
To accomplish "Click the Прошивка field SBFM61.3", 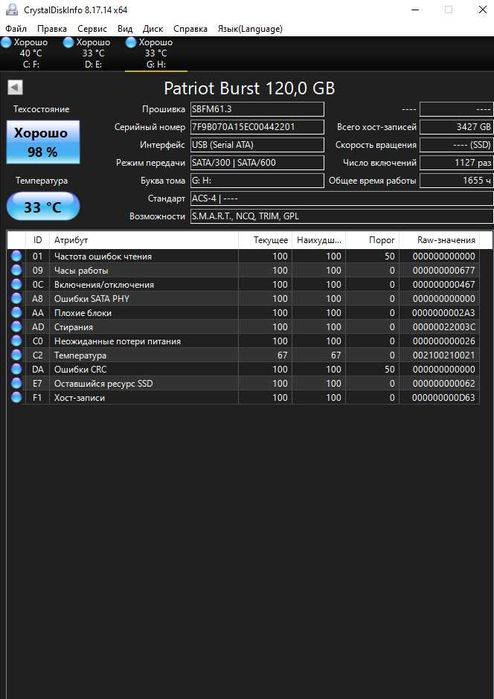I will coord(257,109).
